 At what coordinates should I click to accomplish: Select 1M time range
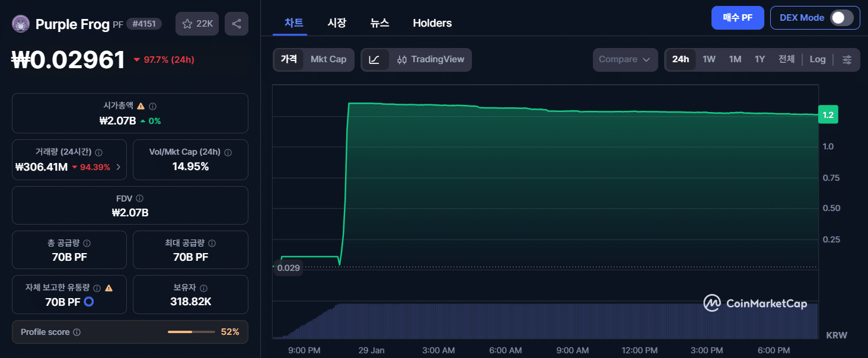(x=735, y=59)
